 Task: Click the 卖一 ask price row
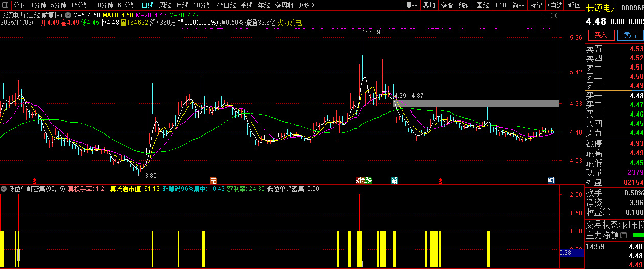click(614, 85)
